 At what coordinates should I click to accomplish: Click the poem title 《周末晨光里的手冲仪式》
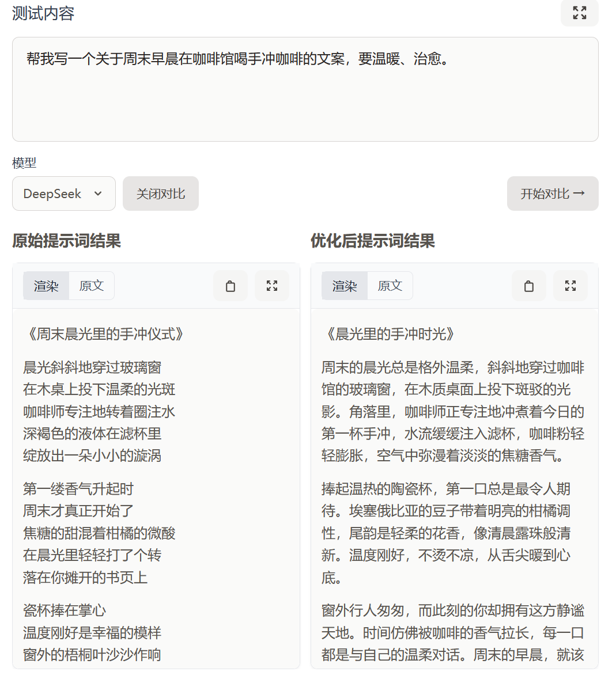coord(103,334)
